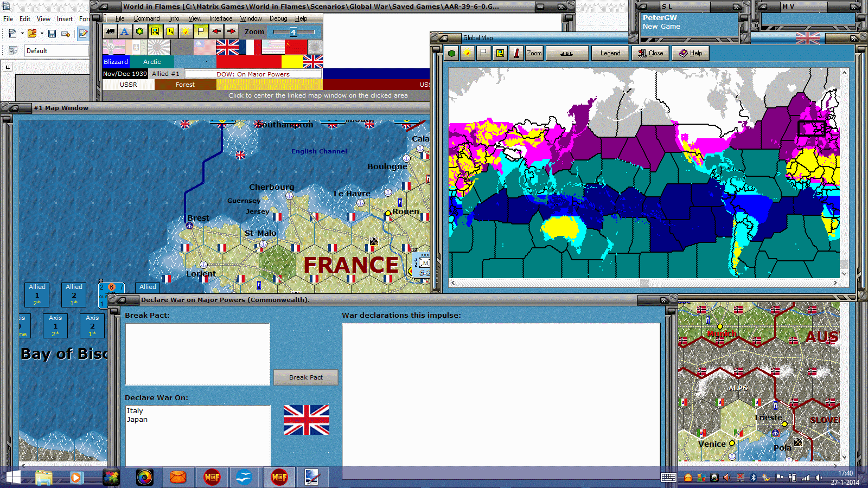The width and height of the screenshot is (868, 488).
Task: Adjust the Zoom slider set to 4
Action: 293,32
